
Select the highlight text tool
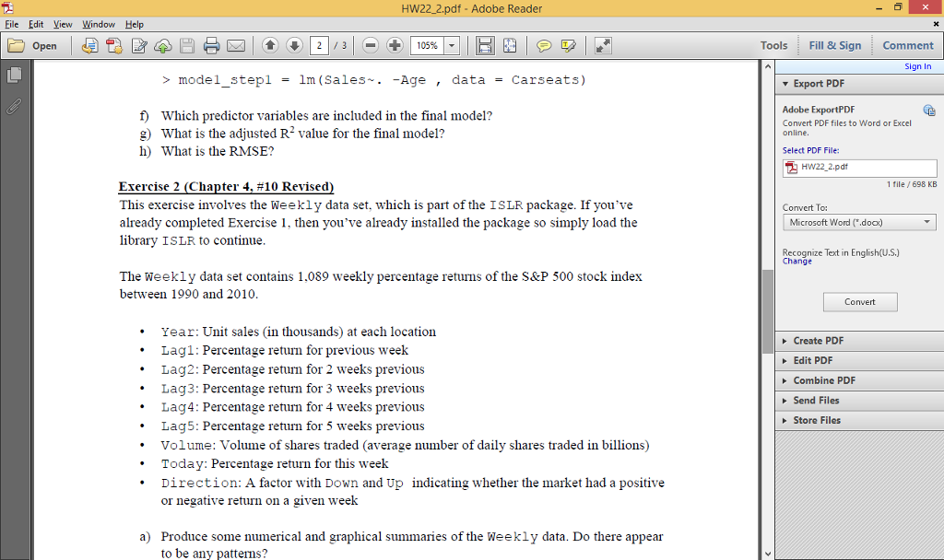tap(569, 44)
